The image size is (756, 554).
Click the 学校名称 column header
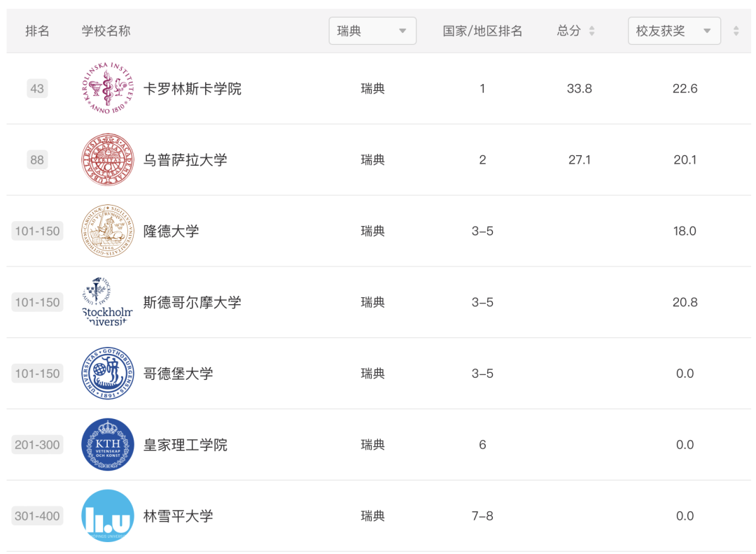106,31
